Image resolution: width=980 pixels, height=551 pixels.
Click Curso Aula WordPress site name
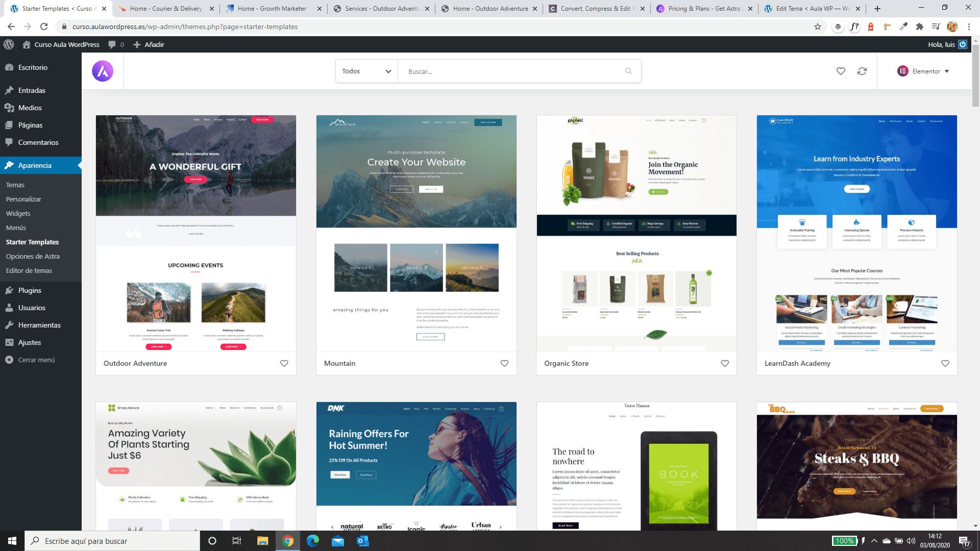[61, 44]
